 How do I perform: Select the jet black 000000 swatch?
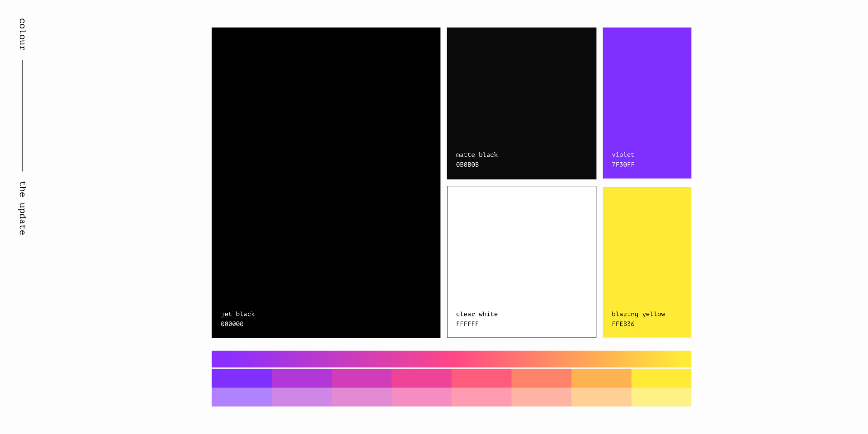pyautogui.click(x=325, y=181)
